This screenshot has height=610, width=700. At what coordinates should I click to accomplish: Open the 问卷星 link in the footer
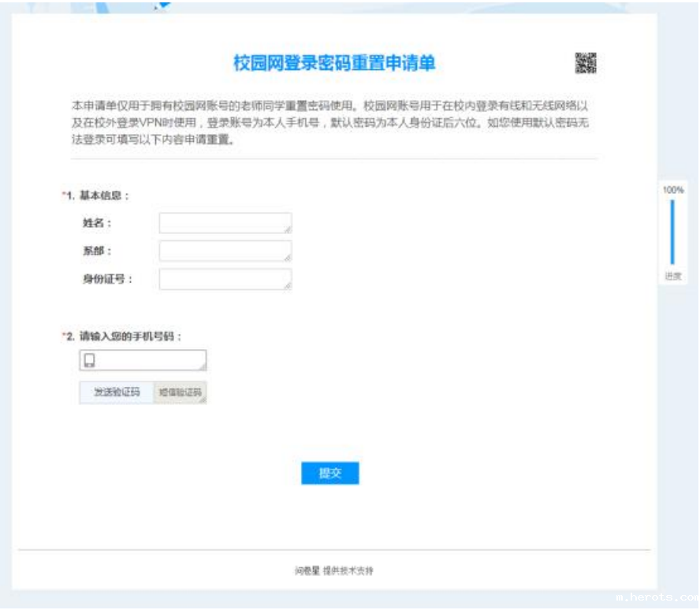pos(307,571)
